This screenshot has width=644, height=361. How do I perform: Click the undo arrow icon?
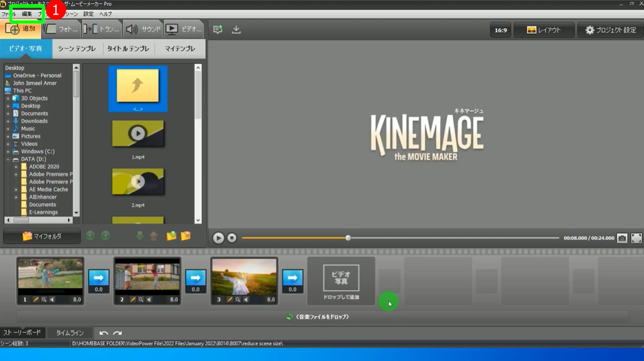pos(104,333)
